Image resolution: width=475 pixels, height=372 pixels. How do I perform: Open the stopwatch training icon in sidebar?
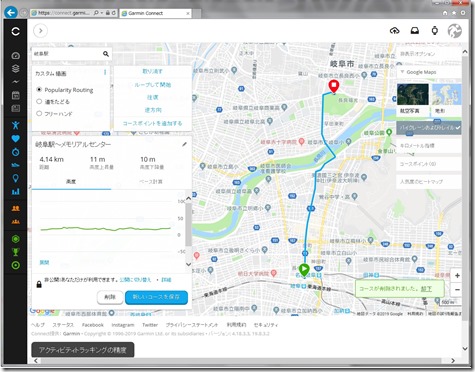point(16,152)
